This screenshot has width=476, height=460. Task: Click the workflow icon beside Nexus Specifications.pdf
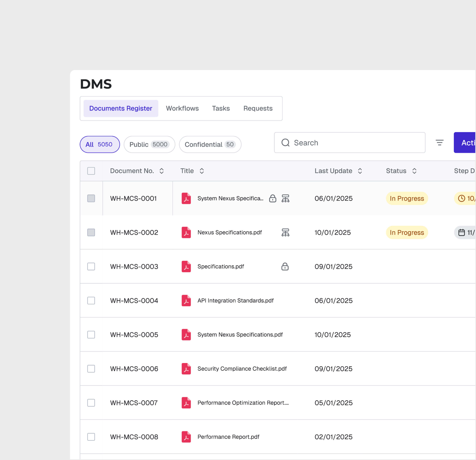pos(285,232)
